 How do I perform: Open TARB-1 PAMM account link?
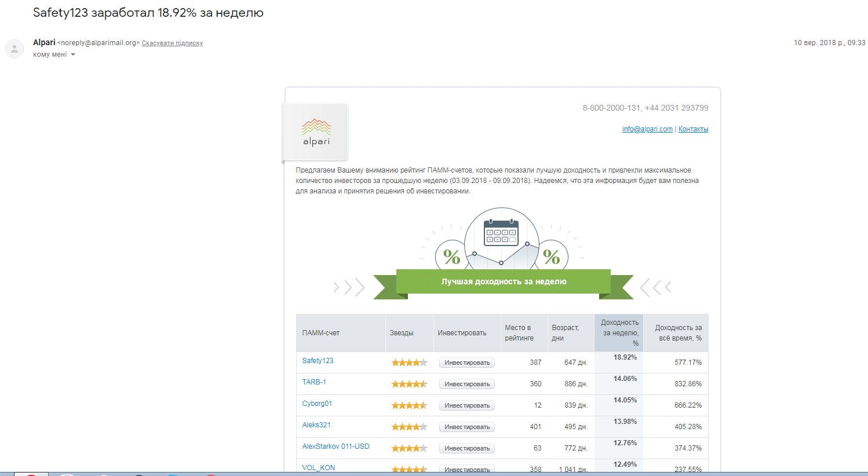[314, 382]
